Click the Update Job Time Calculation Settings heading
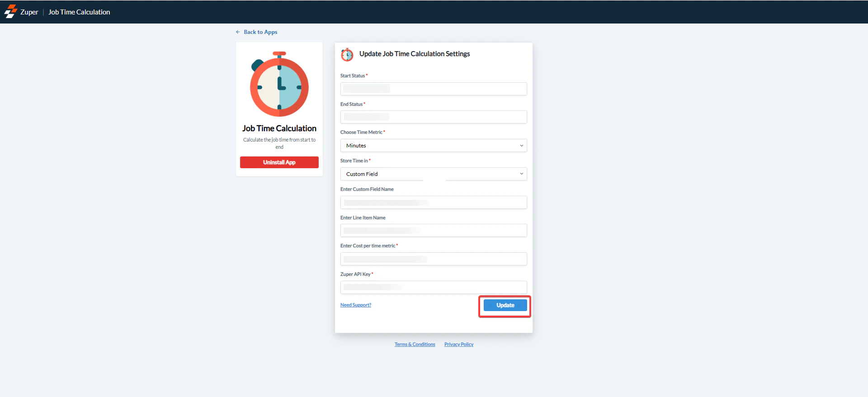The width and height of the screenshot is (868, 397). tap(415, 54)
